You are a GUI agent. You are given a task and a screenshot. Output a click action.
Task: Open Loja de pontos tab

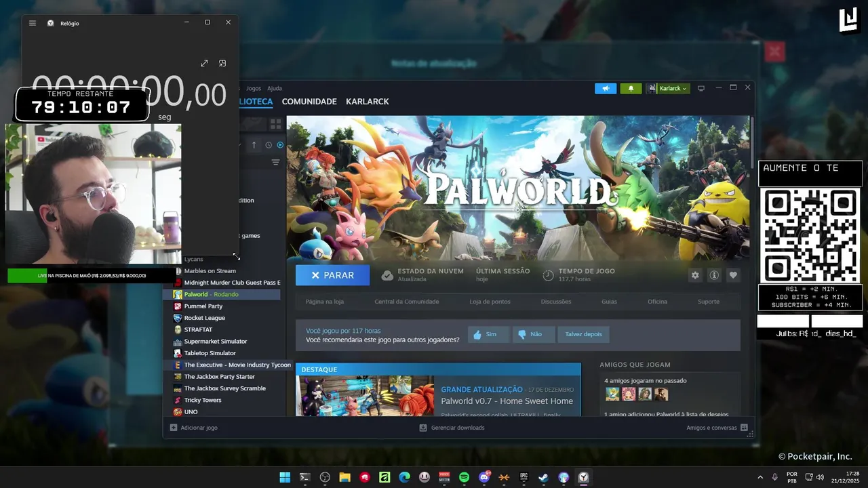click(490, 302)
